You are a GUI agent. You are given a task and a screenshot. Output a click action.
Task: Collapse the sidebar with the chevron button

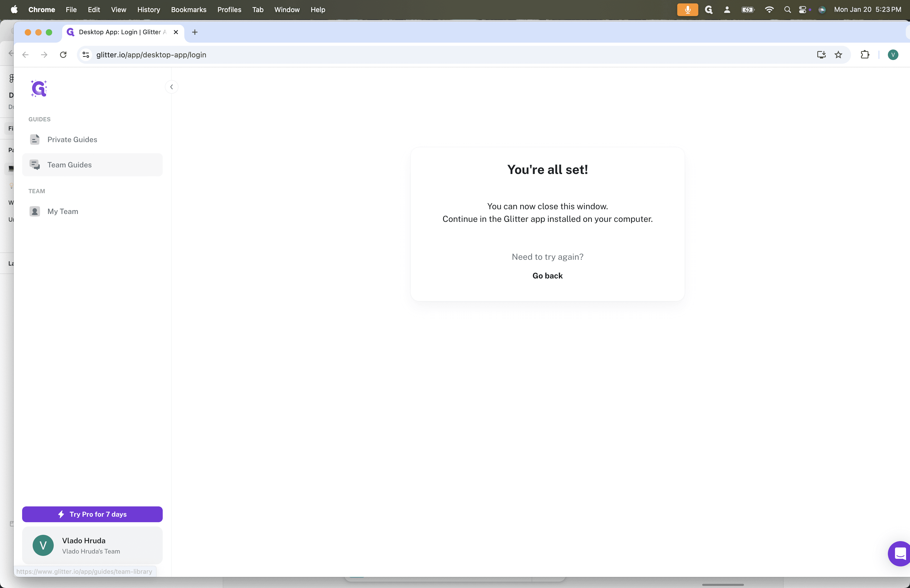pos(171,87)
